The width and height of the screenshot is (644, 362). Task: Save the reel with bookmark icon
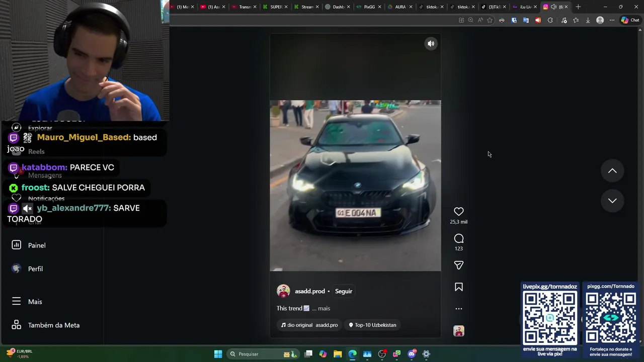458,287
